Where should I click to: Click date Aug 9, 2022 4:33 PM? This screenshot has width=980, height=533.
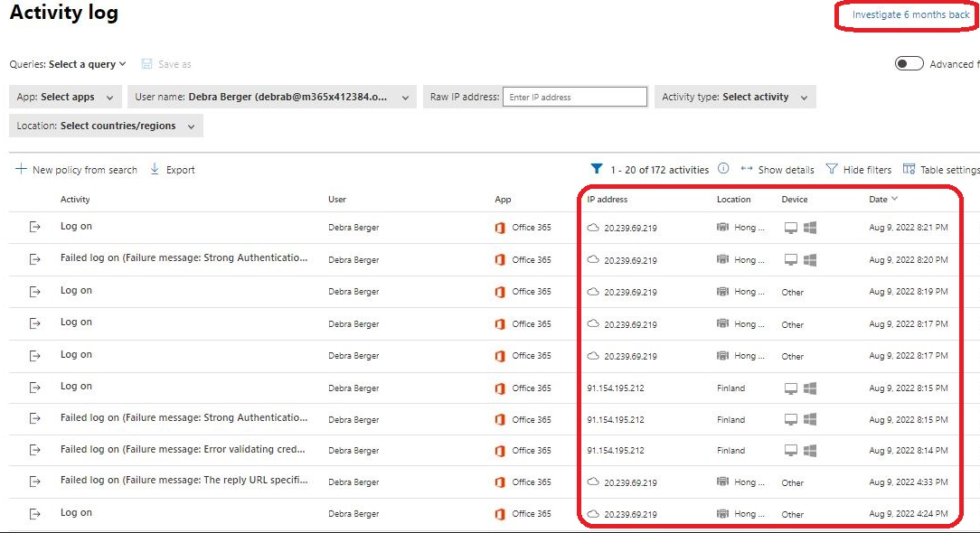[908, 482]
